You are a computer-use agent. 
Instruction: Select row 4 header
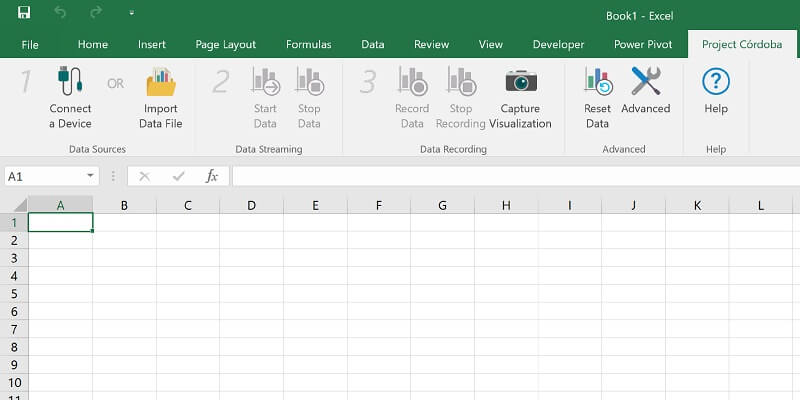[14, 276]
